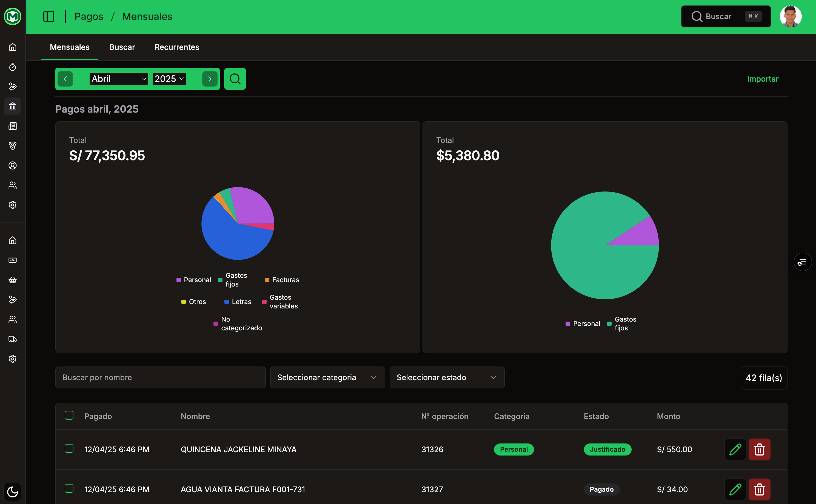Tick the checkbox for QUINCENA JACKELINE MINAYA row
This screenshot has width=816, height=504.
pyautogui.click(x=69, y=448)
